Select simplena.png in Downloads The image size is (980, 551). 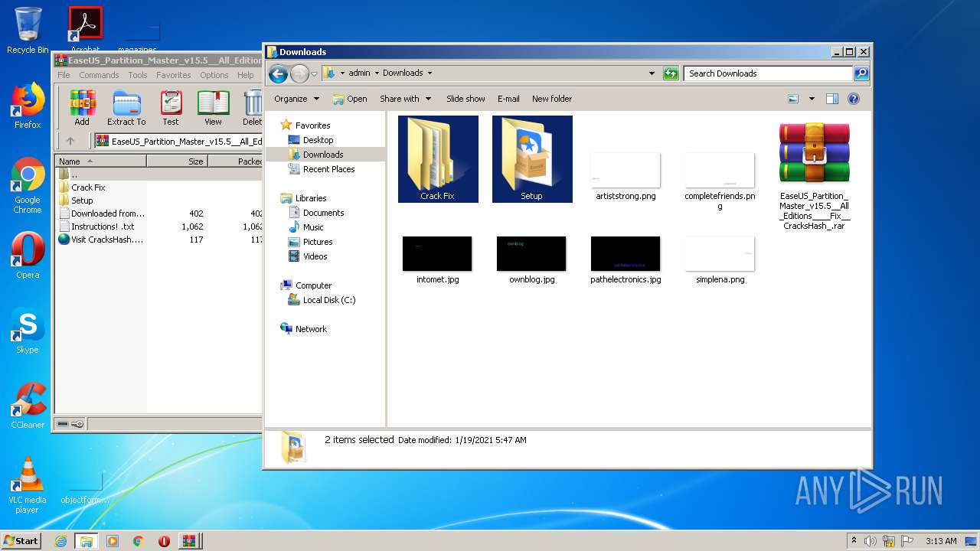[720, 260]
